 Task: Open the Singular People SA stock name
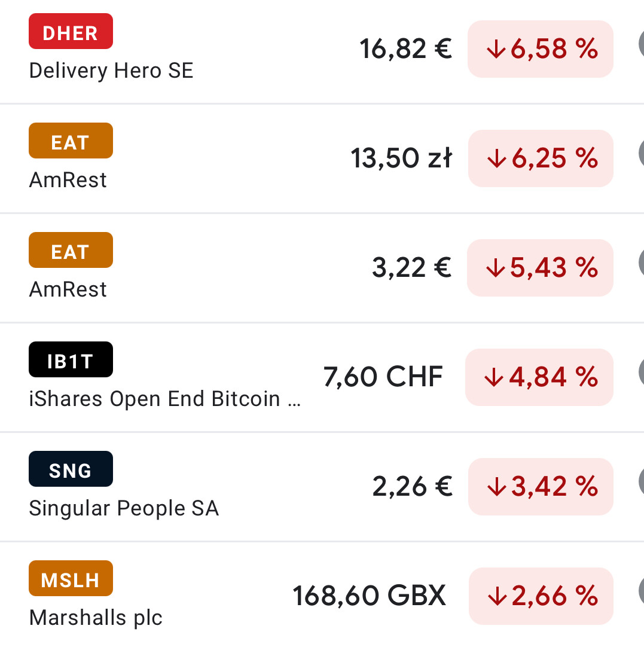tap(124, 508)
